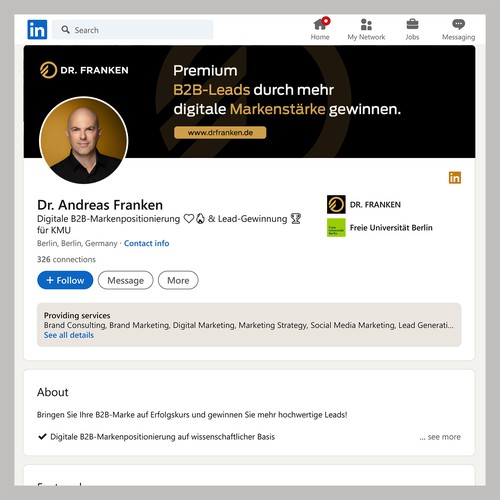Follow Dr. Andreas Franken
Viewport: 500px width, 500px height.
pyautogui.click(x=65, y=280)
